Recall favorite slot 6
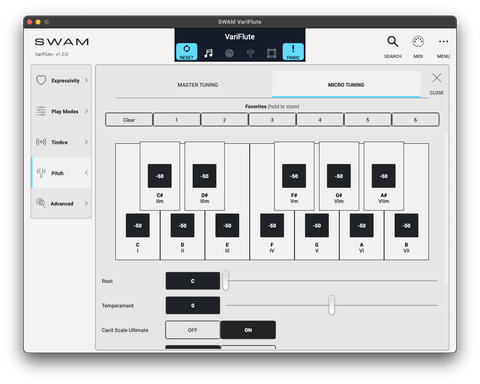Screen dimensions: 480x384 [x=415, y=120]
